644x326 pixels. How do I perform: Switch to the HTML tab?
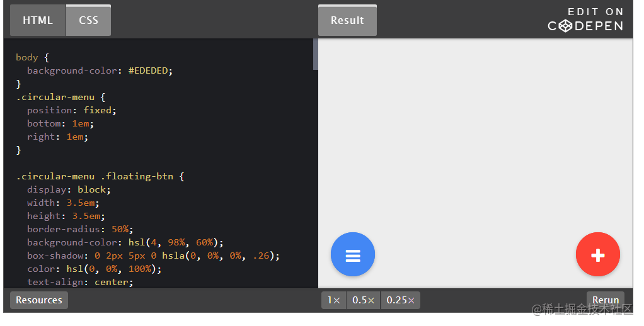[38, 21]
